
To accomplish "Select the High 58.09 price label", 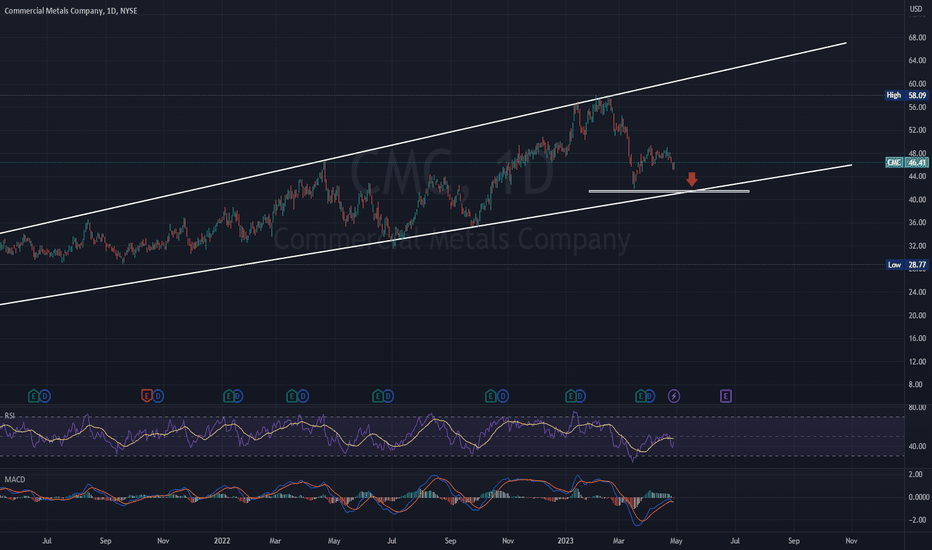I will 906,95.
